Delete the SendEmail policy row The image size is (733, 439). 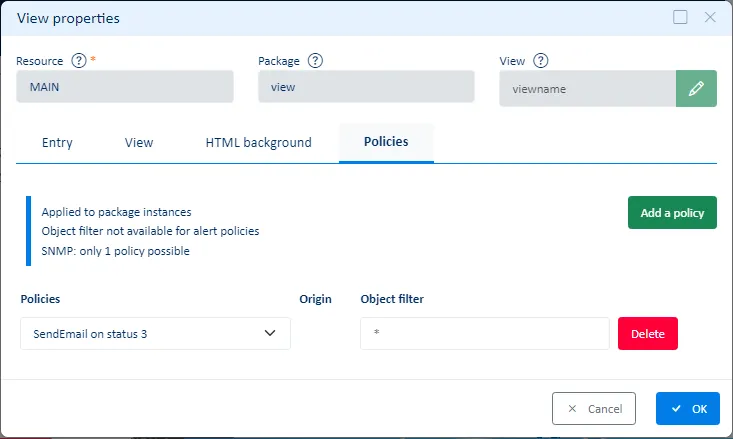pos(647,334)
